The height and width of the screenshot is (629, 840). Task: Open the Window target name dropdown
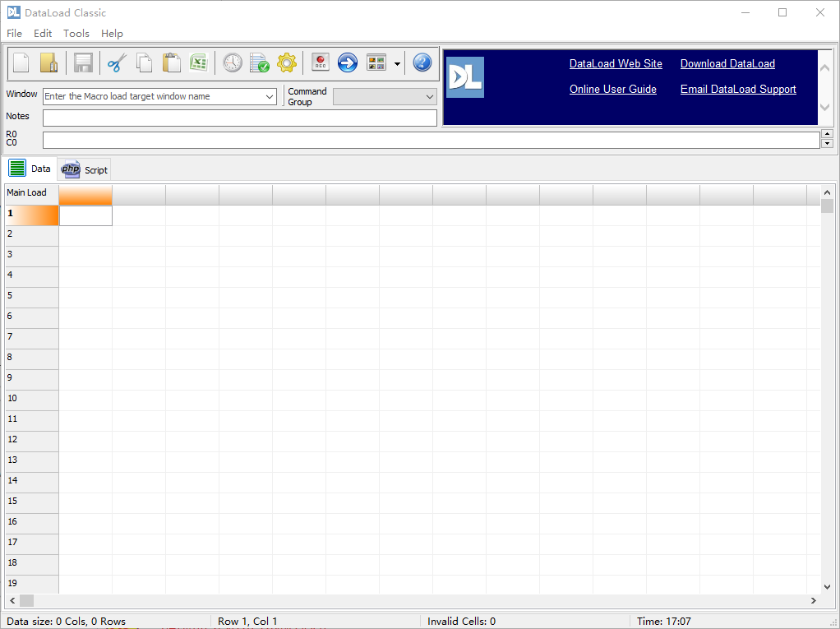click(x=270, y=96)
